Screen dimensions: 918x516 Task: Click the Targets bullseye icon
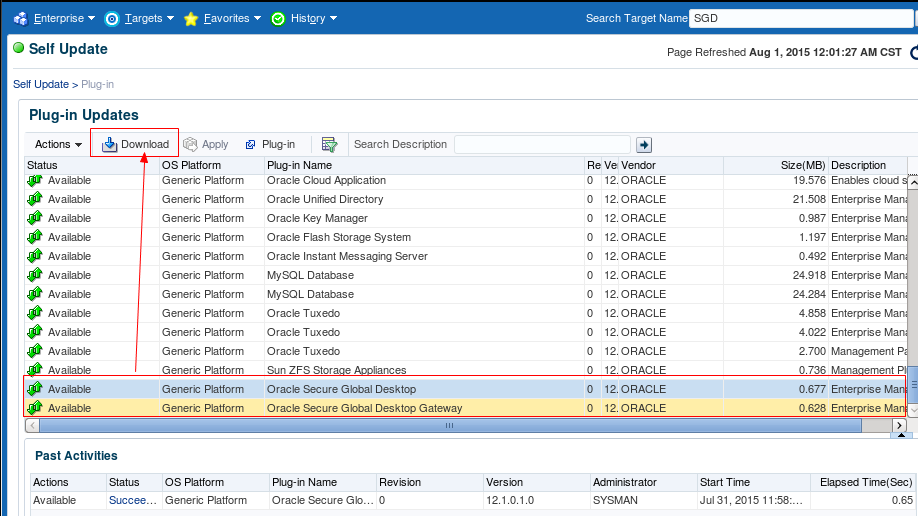tap(111, 19)
